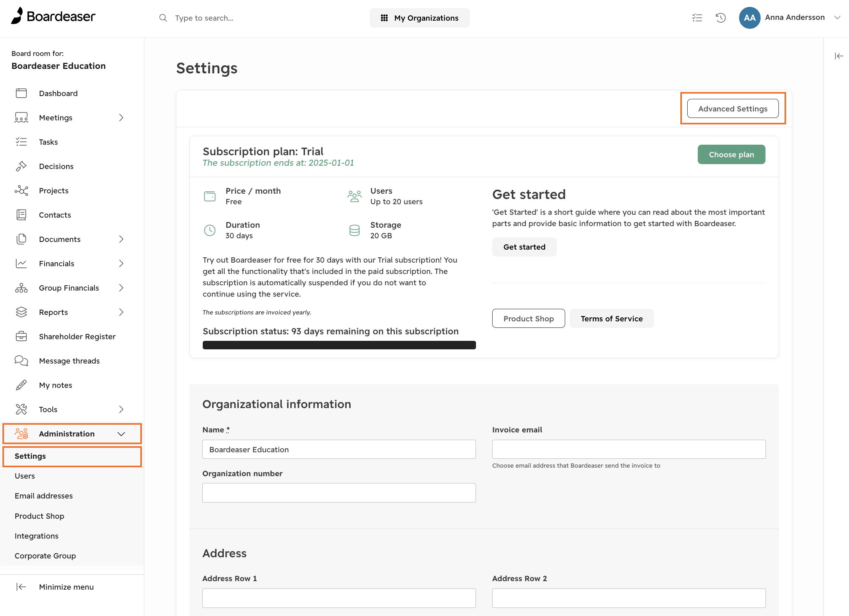Click the Administration people-gear icon
The height and width of the screenshot is (616, 849).
(21, 434)
